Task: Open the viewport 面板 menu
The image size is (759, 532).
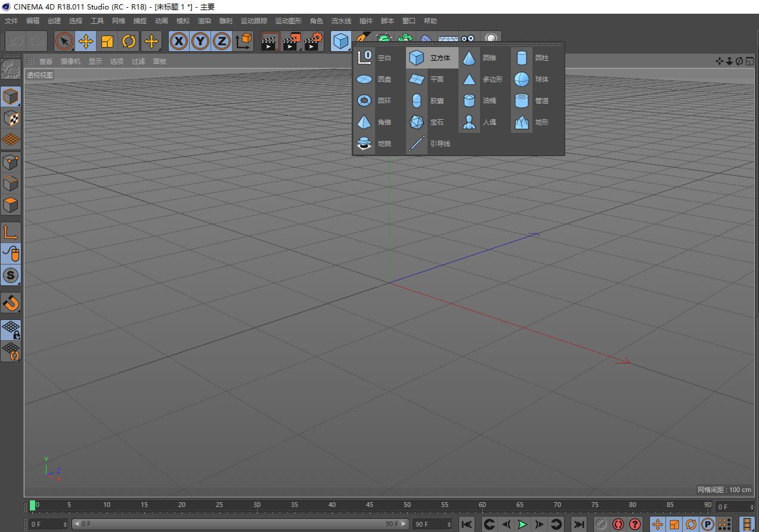Action: click(x=160, y=61)
